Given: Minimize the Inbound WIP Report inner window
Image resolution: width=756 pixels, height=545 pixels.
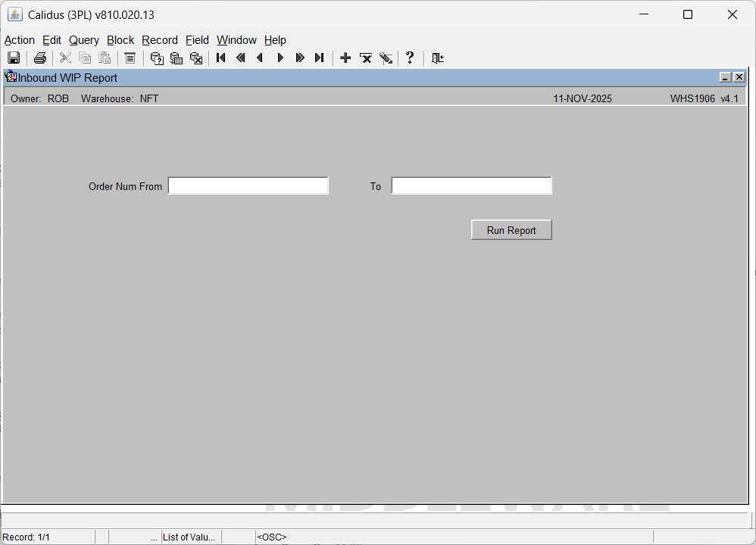Looking at the screenshot, I should pos(725,77).
